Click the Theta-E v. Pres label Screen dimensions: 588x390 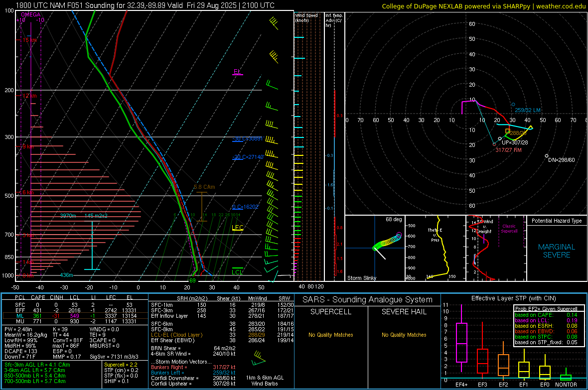pos(435,235)
